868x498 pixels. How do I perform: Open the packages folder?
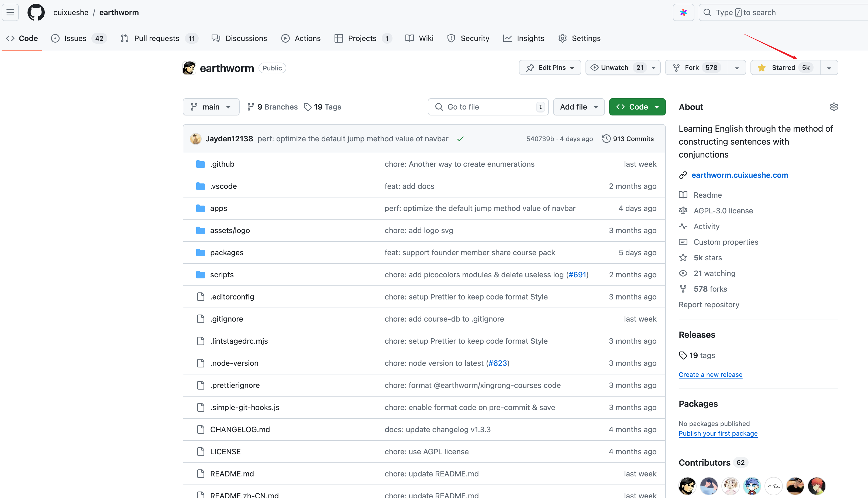point(226,253)
